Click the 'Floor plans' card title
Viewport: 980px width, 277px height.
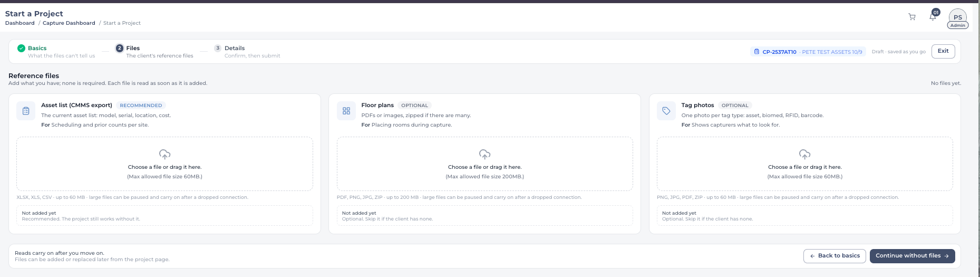point(377,106)
